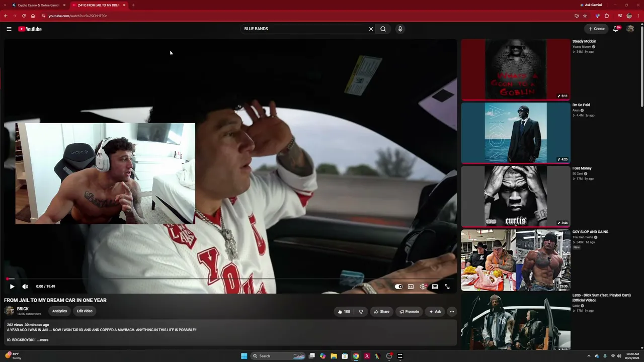Go back in browser history
Viewport: 644px width, 362px height.
(6, 16)
